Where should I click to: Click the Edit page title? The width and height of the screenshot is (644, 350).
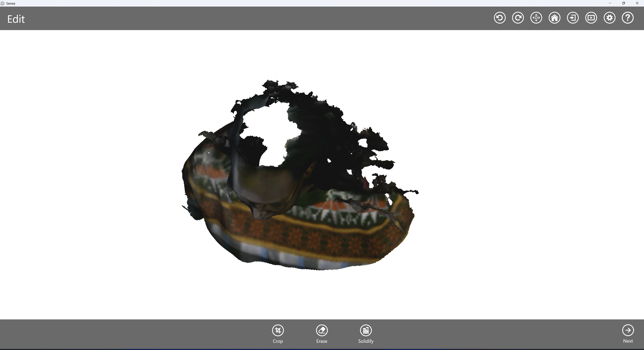[x=16, y=19]
